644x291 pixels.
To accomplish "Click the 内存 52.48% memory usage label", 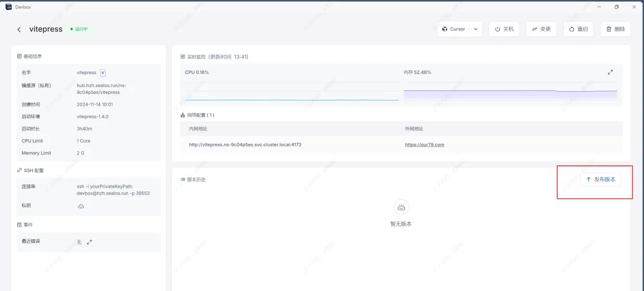I will pos(418,72).
